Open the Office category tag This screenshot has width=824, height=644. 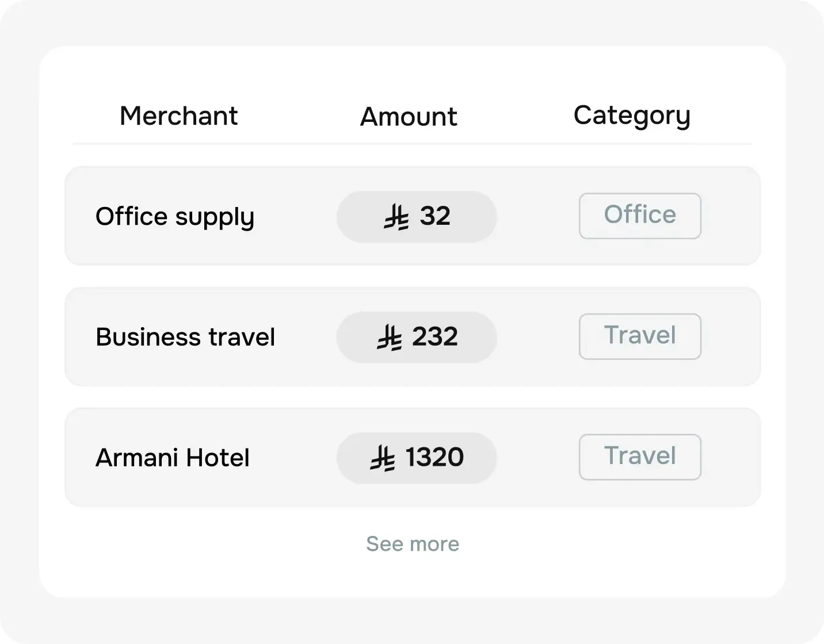click(x=639, y=216)
